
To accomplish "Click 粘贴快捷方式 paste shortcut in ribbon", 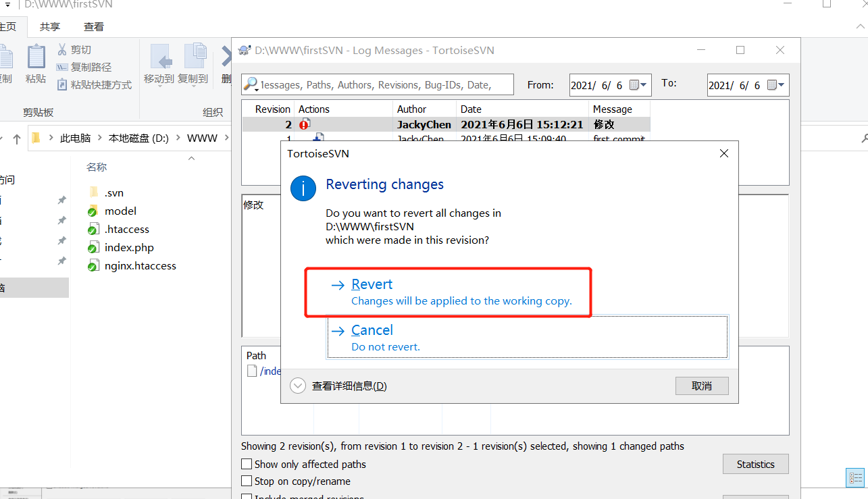I will click(x=94, y=85).
